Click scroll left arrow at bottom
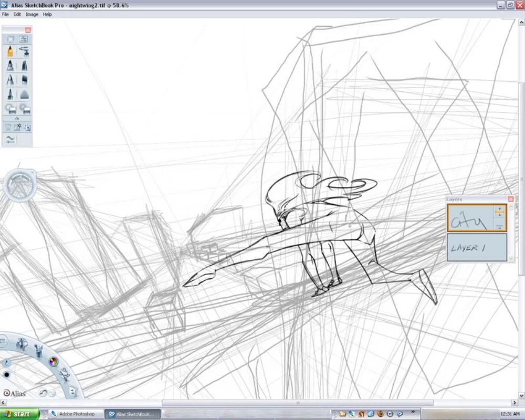525x420 pixels. [3, 403]
